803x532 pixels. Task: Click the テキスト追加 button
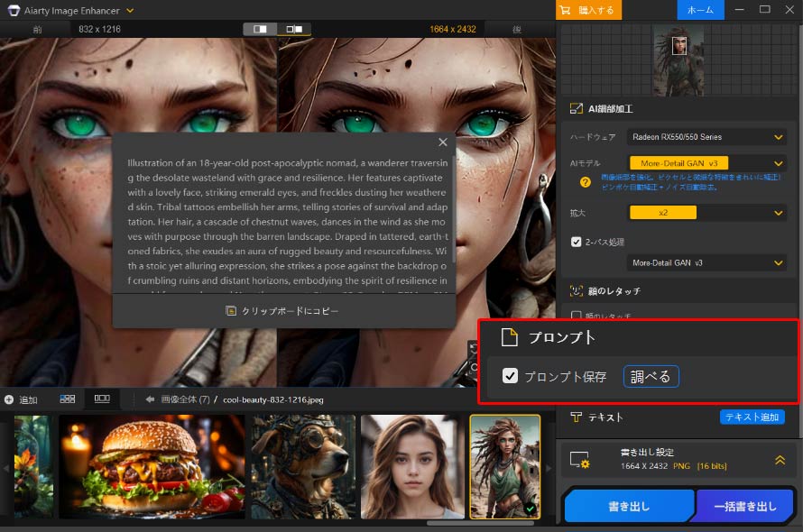click(752, 417)
